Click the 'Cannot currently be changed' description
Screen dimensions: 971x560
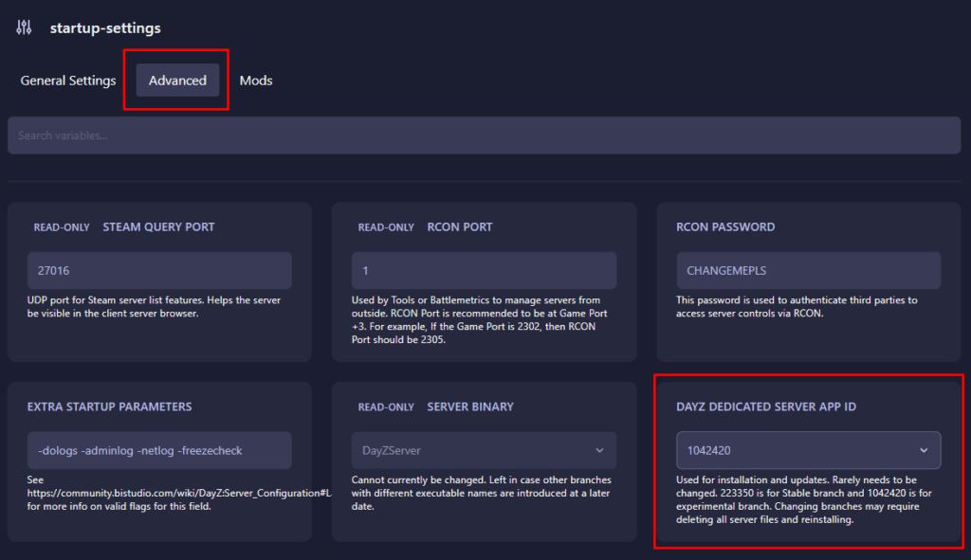481,493
